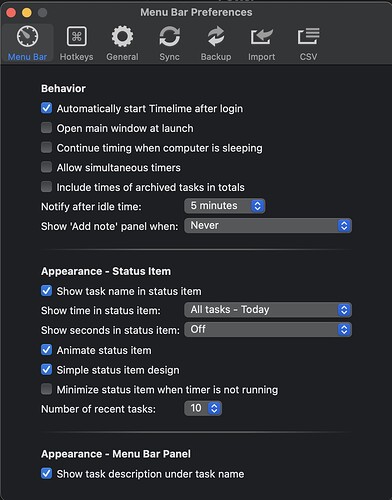This screenshot has height=500, width=392.
Task: Disable animate status item
Action: pyautogui.click(x=46, y=350)
